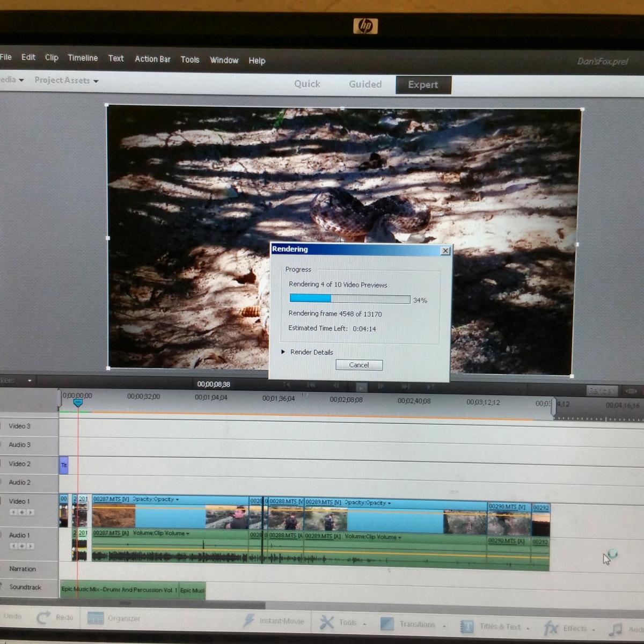Select the Video 3 track header

[x=29, y=426]
